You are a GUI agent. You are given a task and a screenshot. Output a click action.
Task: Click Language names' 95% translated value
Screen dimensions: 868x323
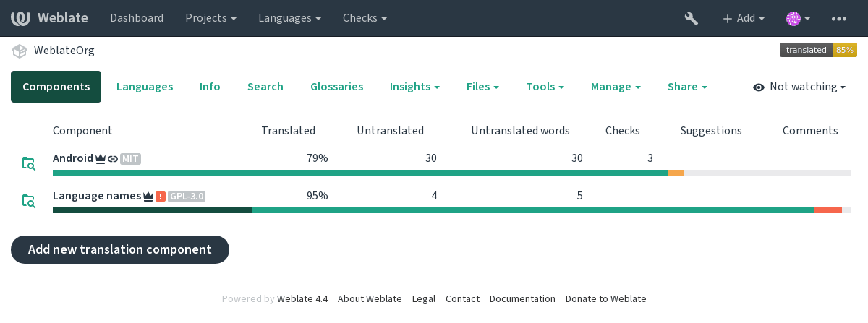pos(317,196)
